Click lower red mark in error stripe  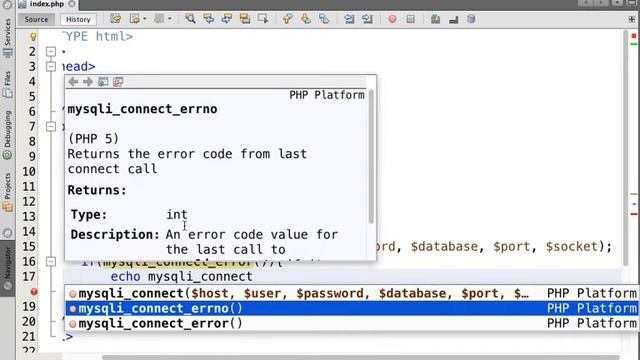634,214
